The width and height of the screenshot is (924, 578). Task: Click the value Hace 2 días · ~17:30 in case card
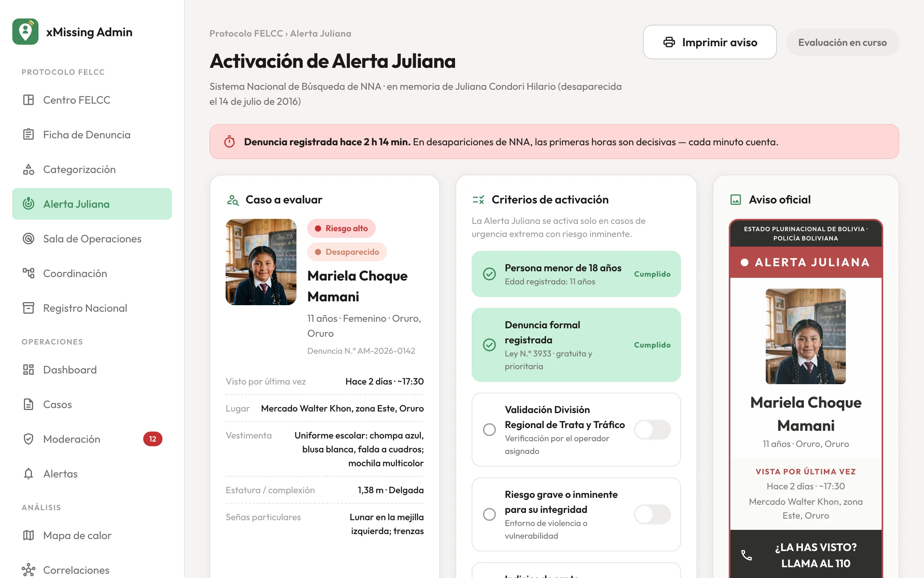click(384, 381)
